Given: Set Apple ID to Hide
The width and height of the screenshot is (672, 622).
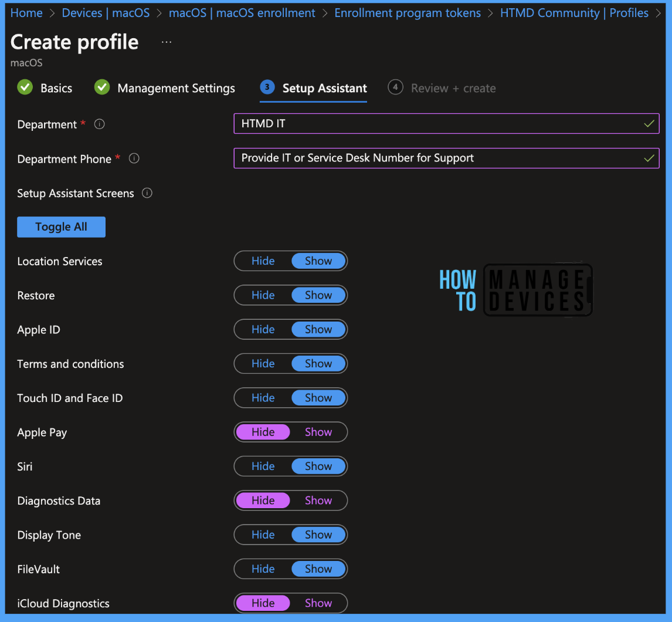Looking at the screenshot, I should [x=263, y=329].
